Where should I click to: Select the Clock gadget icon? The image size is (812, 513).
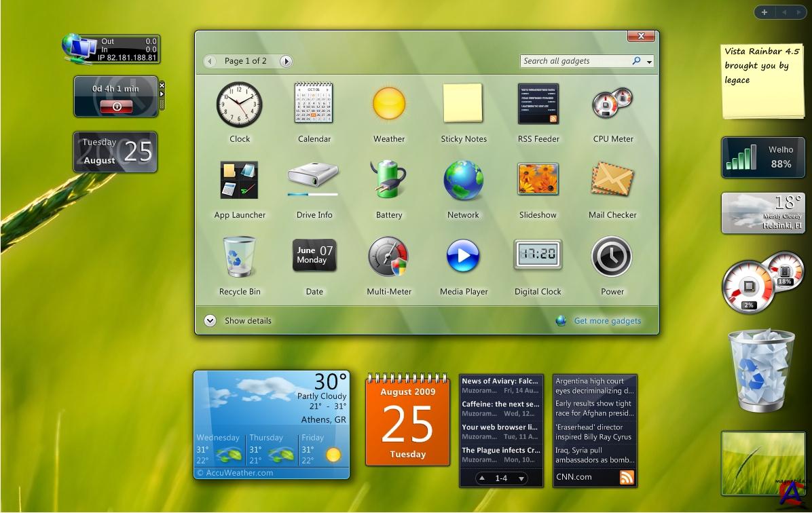(x=239, y=104)
